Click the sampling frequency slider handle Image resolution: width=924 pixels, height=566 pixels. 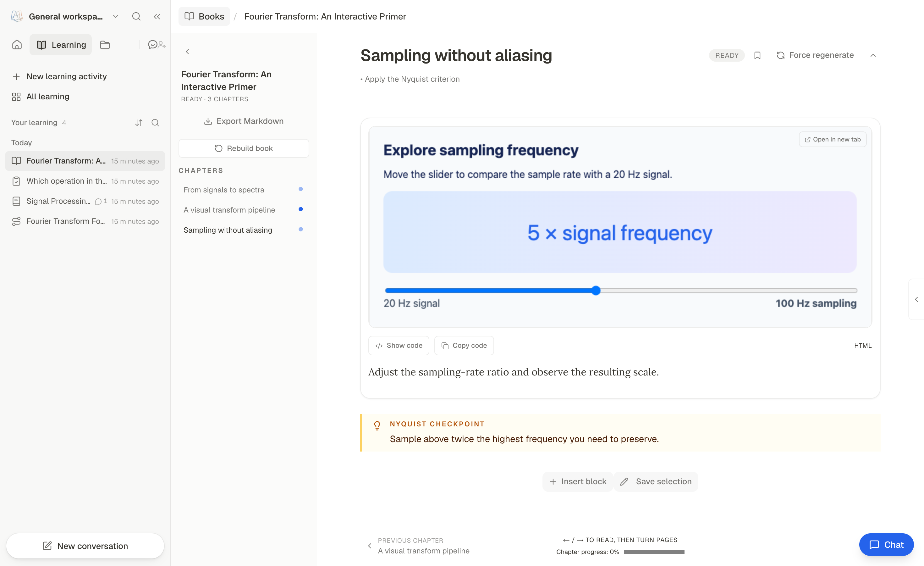click(x=596, y=291)
